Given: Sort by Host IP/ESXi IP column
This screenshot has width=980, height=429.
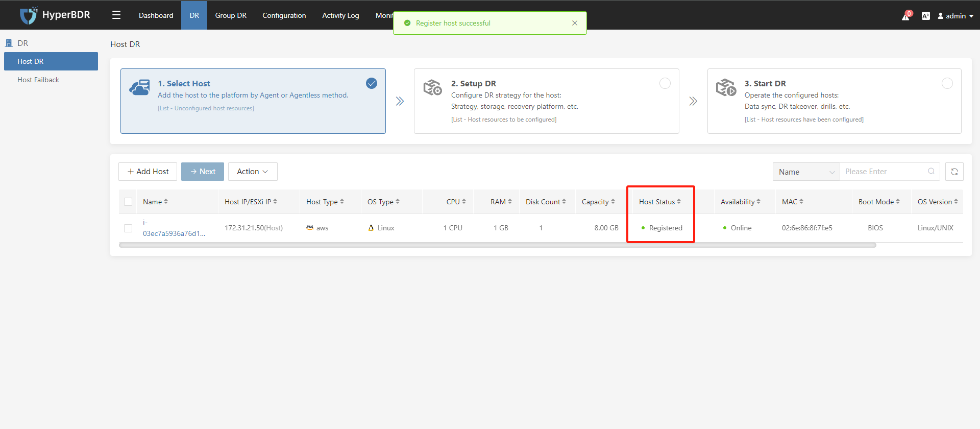Looking at the screenshot, I should point(275,202).
